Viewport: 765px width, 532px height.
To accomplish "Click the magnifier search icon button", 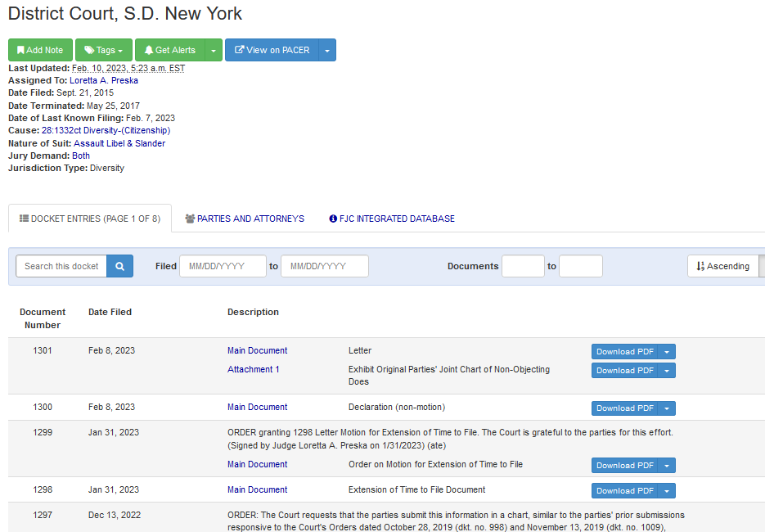I will 120,266.
